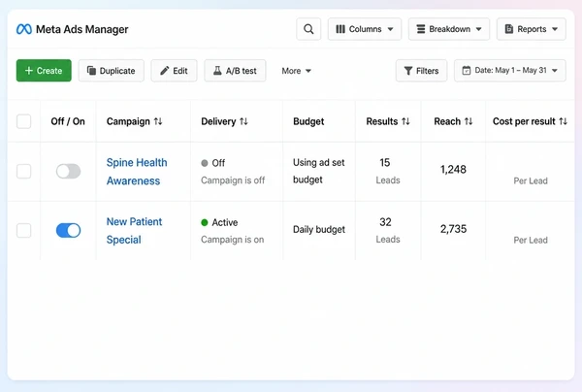The height and width of the screenshot is (392, 582).
Task: Sort by Campaign using arrows icon
Action: (158, 121)
